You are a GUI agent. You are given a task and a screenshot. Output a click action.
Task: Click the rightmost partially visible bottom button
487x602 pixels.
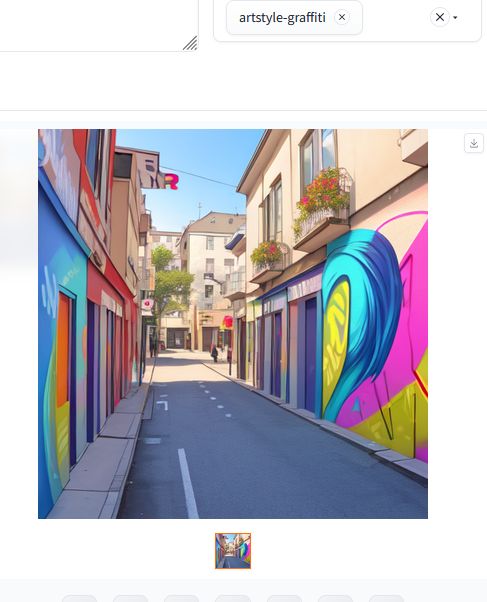click(x=386, y=599)
